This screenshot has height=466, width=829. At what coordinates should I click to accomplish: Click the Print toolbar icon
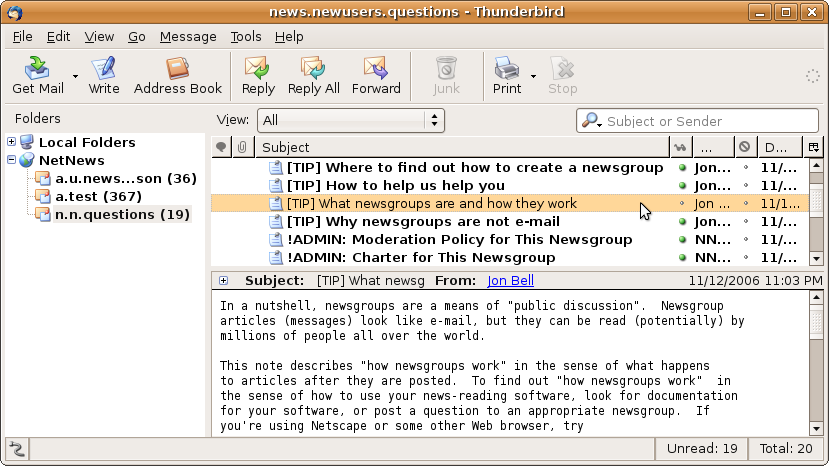(x=507, y=69)
